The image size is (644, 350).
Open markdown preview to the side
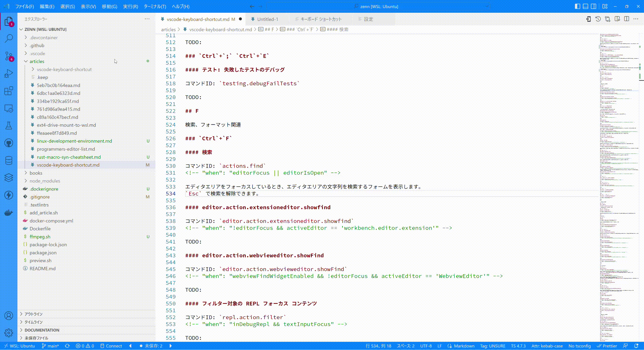617,19
